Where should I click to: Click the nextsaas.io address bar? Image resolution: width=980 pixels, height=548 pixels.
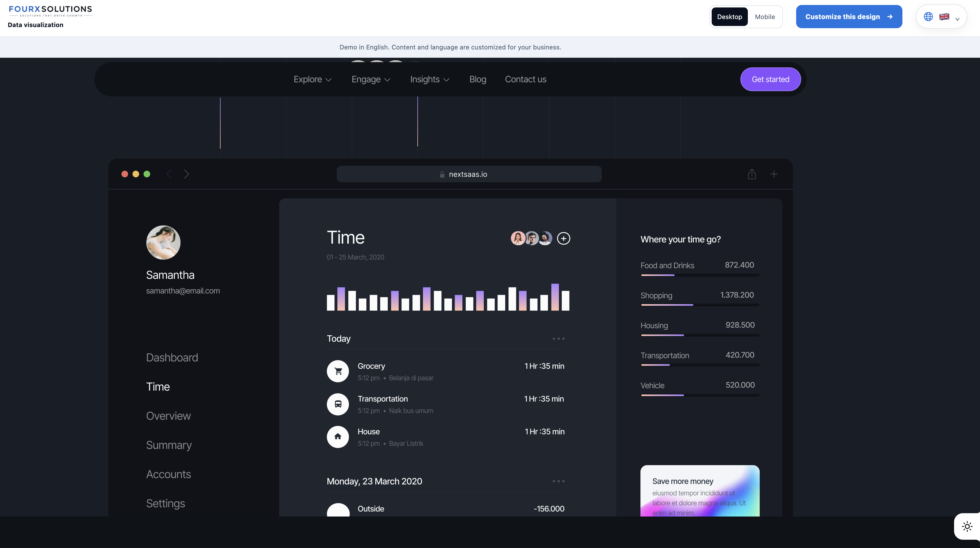tap(469, 174)
